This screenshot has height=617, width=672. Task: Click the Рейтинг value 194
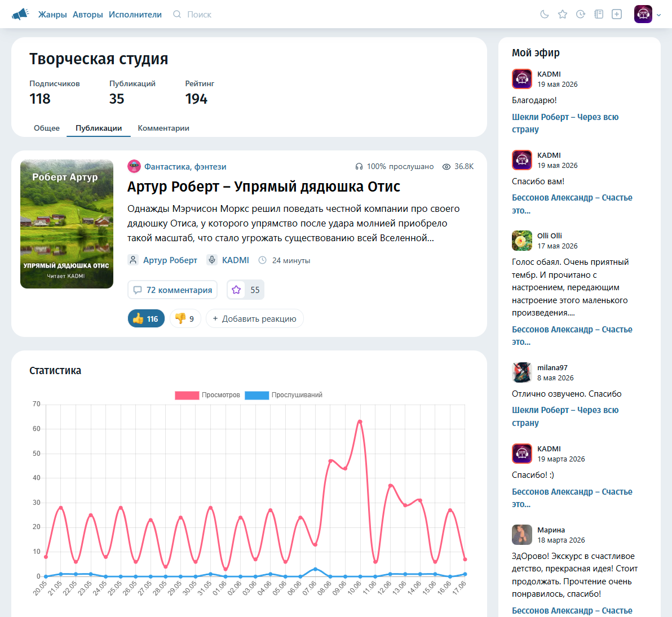click(x=196, y=99)
